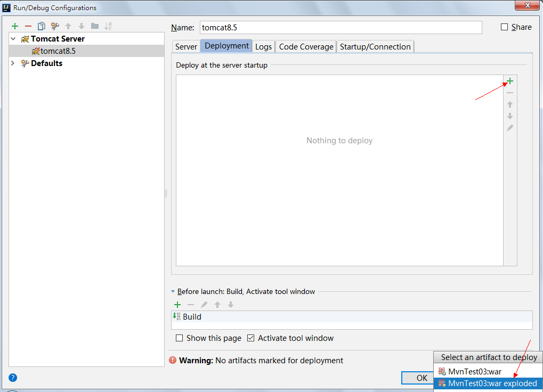Click the red warning icon
The width and height of the screenshot is (543, 392).
173,360
